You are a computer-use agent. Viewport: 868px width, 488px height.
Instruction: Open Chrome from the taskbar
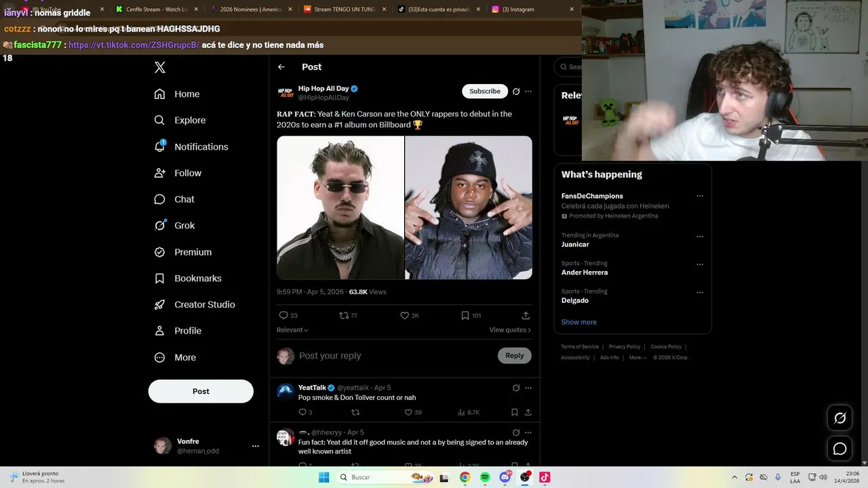[465, 477]
